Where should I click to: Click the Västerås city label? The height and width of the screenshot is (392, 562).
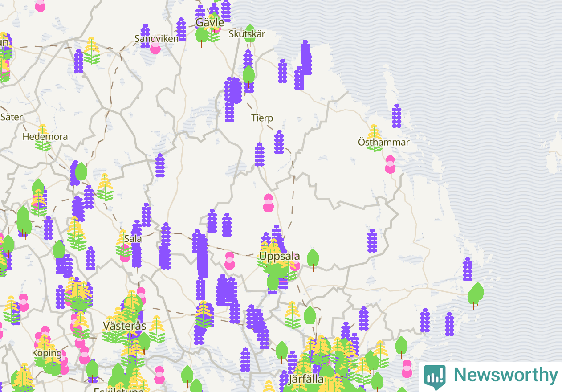click(125, 325)
